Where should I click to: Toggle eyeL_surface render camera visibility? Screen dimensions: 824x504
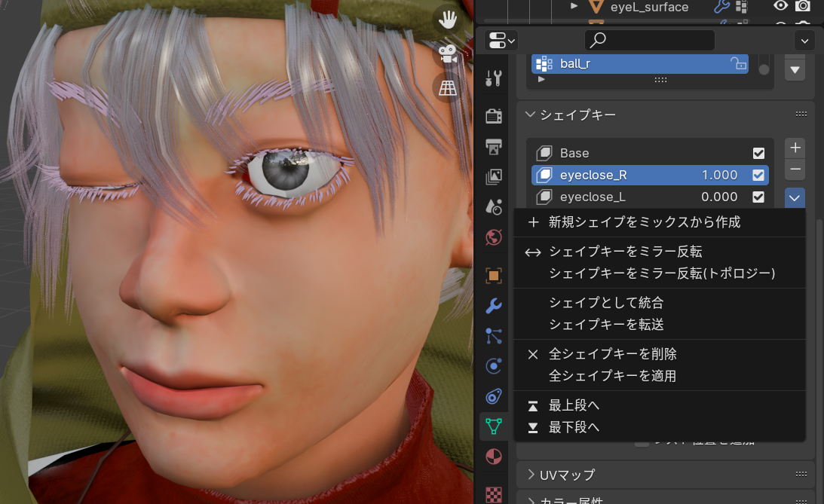(802, 6)
